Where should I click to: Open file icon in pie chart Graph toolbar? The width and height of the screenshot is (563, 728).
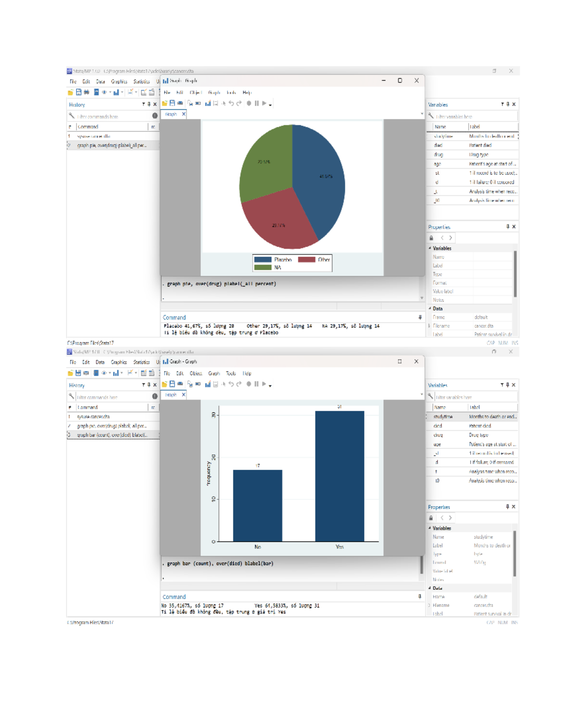165,103
